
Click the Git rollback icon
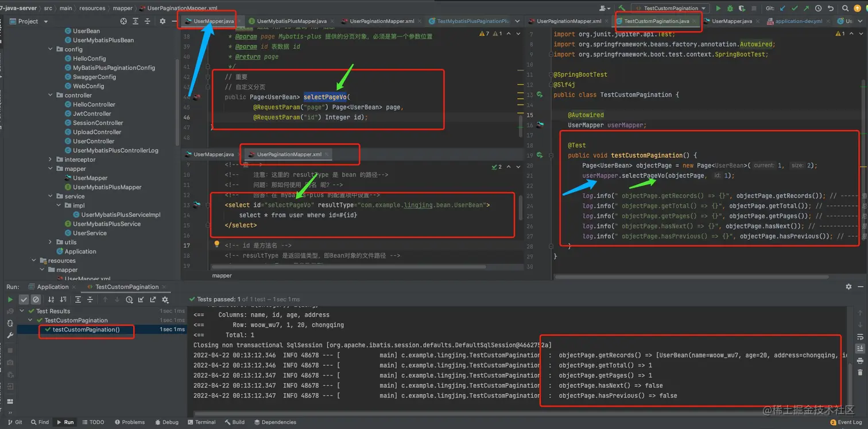830,8
